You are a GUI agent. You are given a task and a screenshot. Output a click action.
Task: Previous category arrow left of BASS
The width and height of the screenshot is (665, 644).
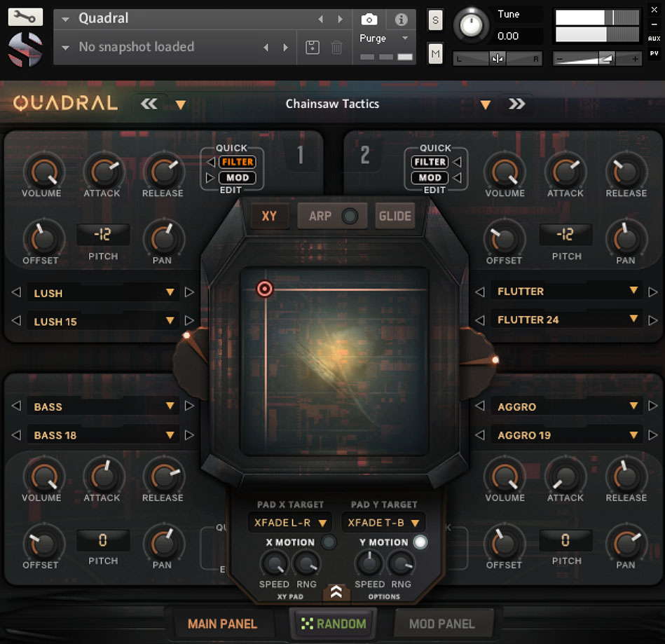16,406
